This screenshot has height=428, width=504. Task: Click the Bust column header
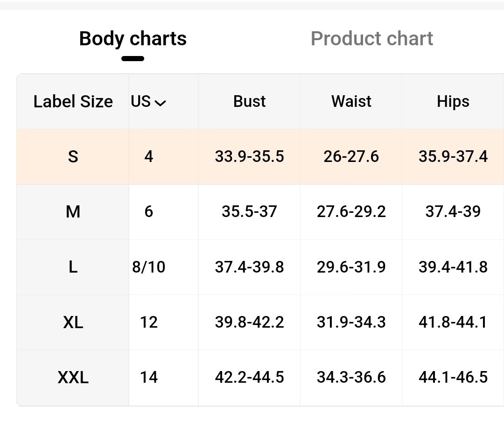pos(249,102)
